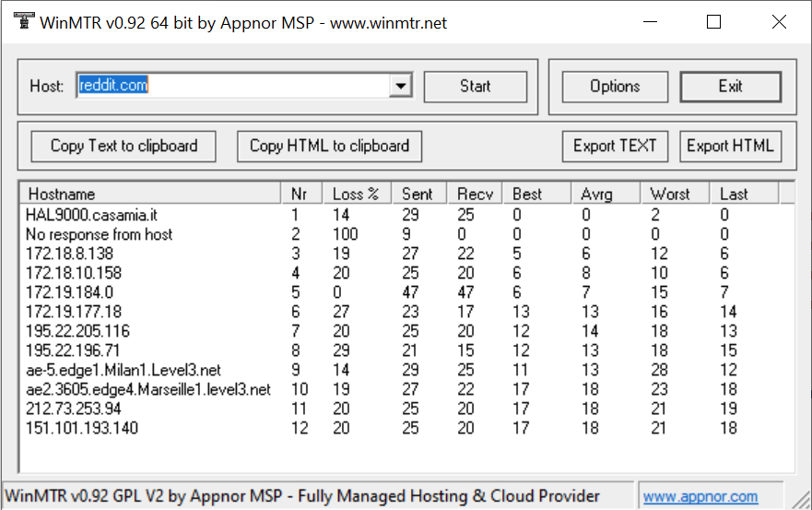Click the Recv column header
The width and height of the screenshot is (812, 510).
coord(475,194)
